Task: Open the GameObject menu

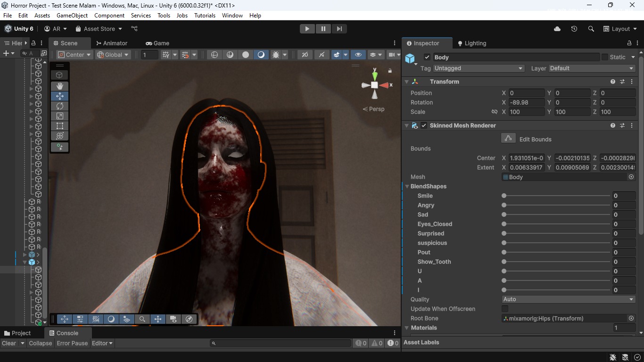Action: pyautogui.click(x=72, y=16)
